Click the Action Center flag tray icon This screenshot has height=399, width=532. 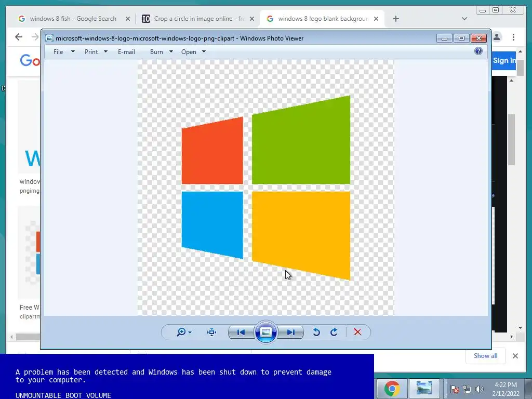(x=455, y=389)
